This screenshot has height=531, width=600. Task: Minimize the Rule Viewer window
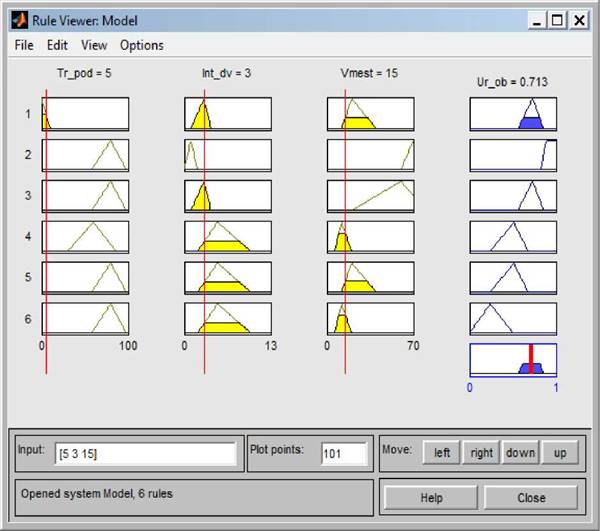(537, 20)
